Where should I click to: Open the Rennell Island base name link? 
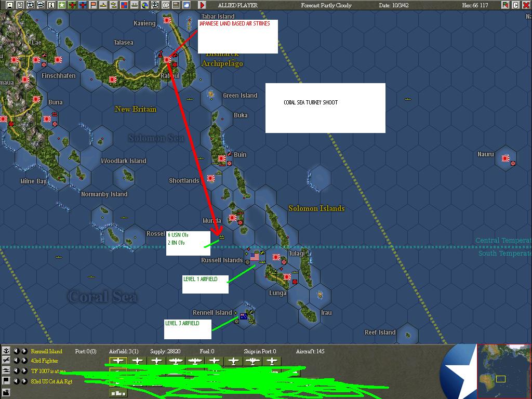[x=46, y=351]
